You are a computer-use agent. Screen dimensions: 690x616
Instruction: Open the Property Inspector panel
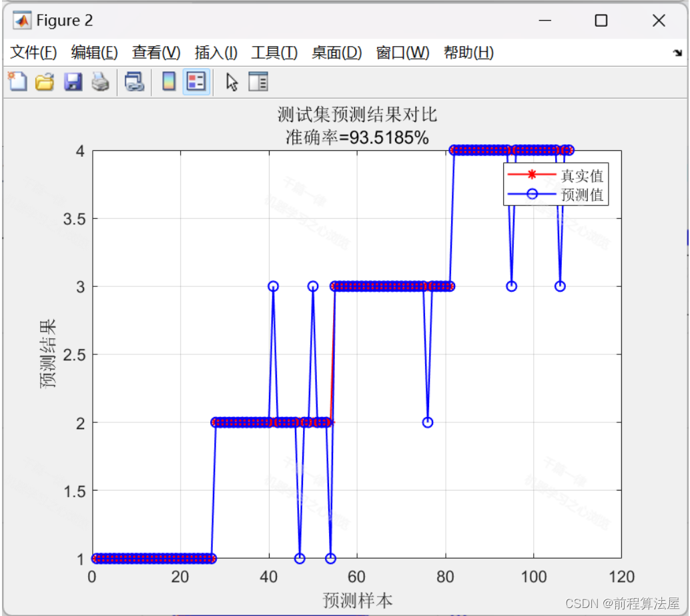(258, 81)
